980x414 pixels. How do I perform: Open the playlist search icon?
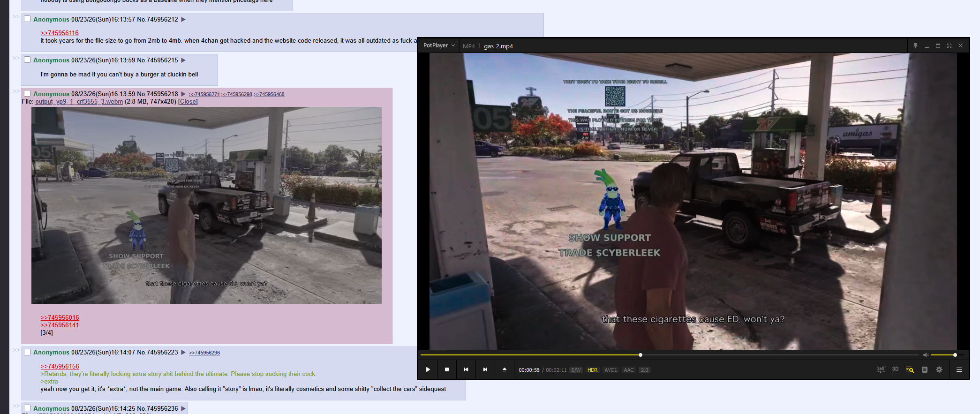910,369
